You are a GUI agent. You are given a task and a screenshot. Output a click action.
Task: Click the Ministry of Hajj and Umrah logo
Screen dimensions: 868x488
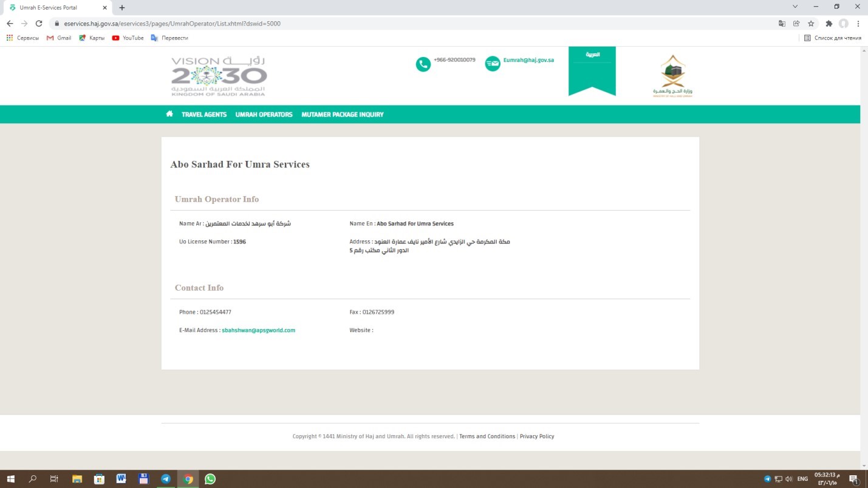click(673, 76)
